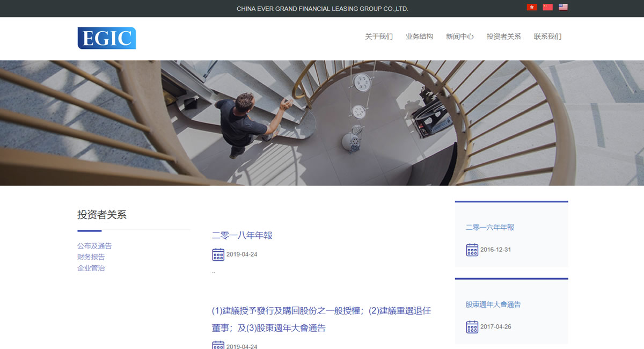Select 财务报告 from the sidebar list

[91, 257]
